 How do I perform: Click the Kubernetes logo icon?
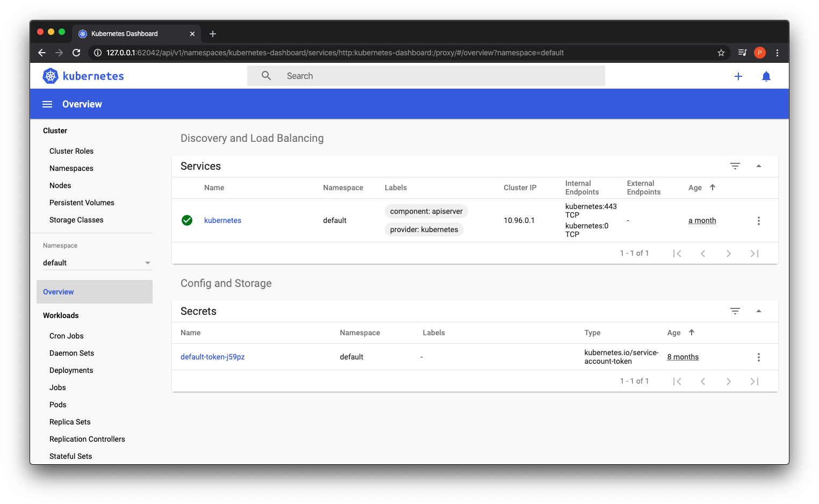pos(51,76)
